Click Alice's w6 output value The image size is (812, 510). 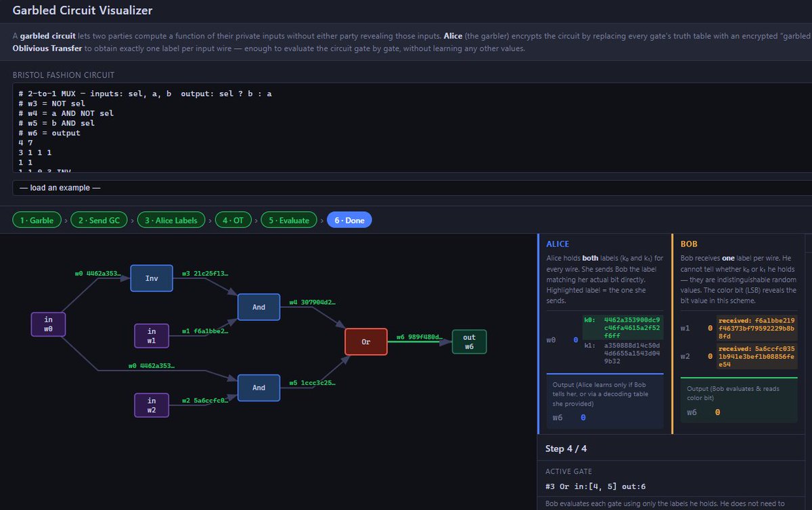[x=583, y=418]
